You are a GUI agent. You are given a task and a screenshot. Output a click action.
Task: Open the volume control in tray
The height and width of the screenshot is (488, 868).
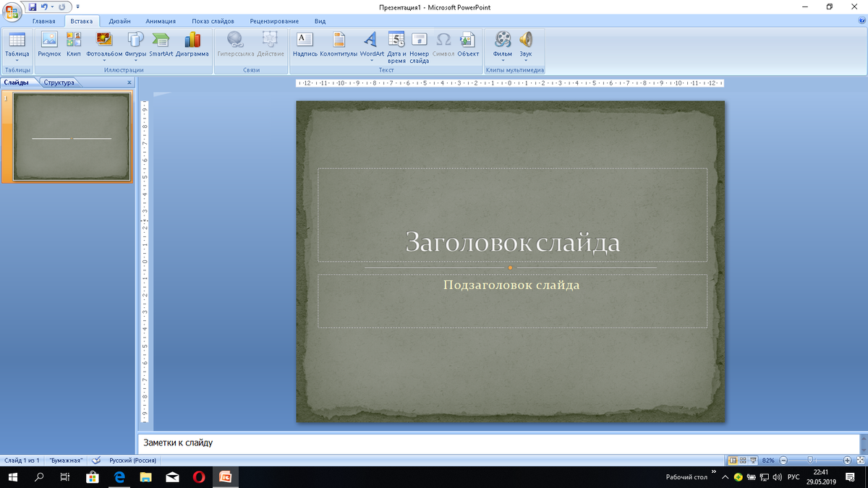[x=777, y=477]
